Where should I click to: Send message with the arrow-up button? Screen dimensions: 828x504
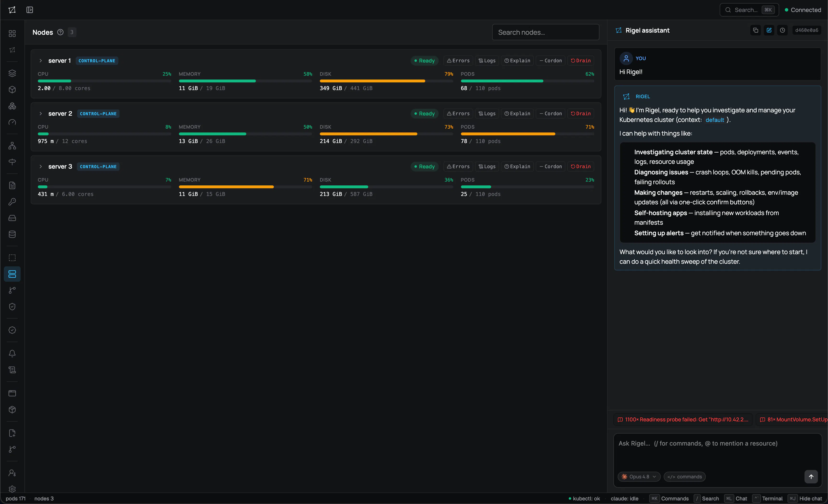pyautogui.click(x=811, y=476)
